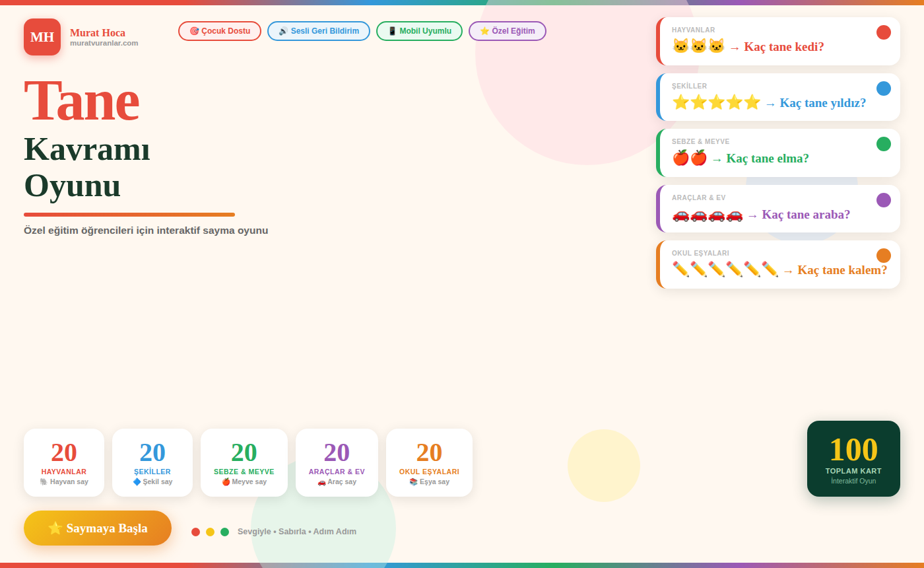Click the OKUL EŞYALARI label in last card
This screenshot has width=924, height=568.
[700, 253]
